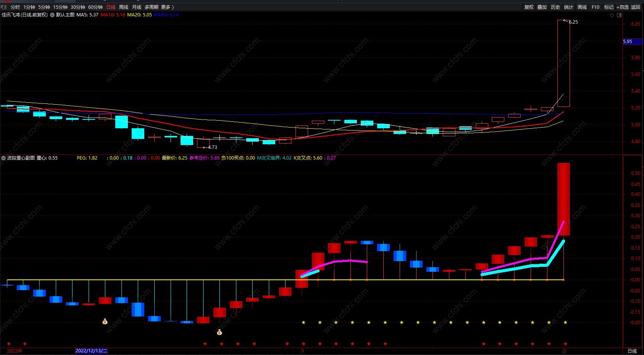Open the 复权 adjustment menu

[529, 7]
